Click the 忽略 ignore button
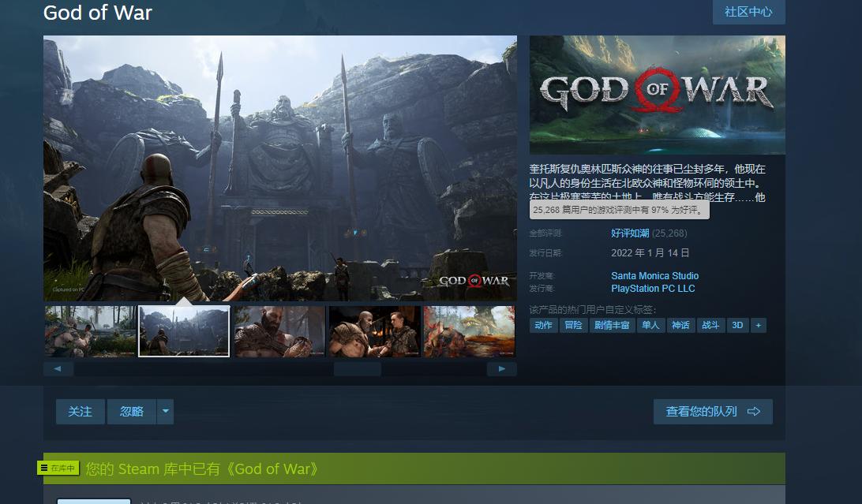Screen dimensions: 862x504 tap(131, 411)
